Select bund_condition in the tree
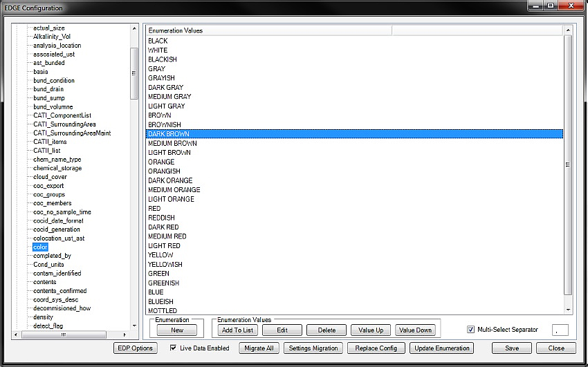Screen dimensions: 588x367 pyautogui.click(x=54, y=80)
